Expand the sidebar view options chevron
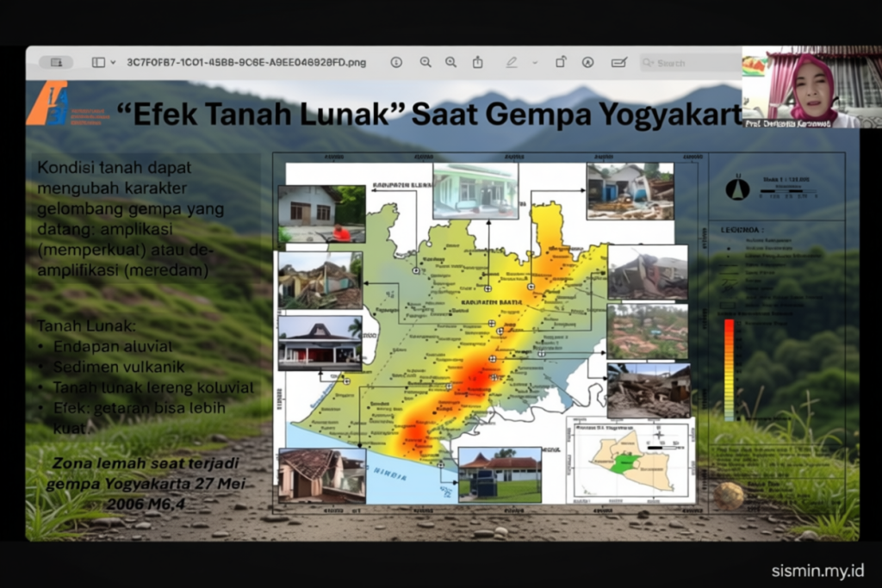The width and height of the screenshot is (882, 588). pos(113,63)
